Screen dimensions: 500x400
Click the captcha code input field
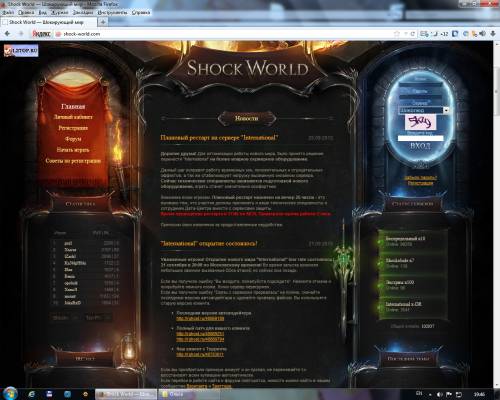pyautogui.click(x=420, y=138)
